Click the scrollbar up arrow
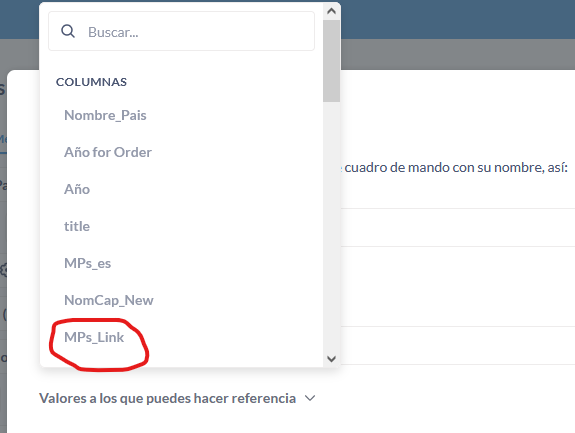This screenshot has height=433, width=575. (332, 11)
